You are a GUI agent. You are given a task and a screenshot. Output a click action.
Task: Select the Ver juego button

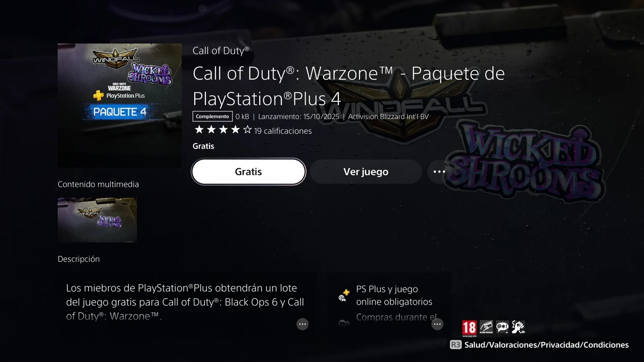(366, 172)
